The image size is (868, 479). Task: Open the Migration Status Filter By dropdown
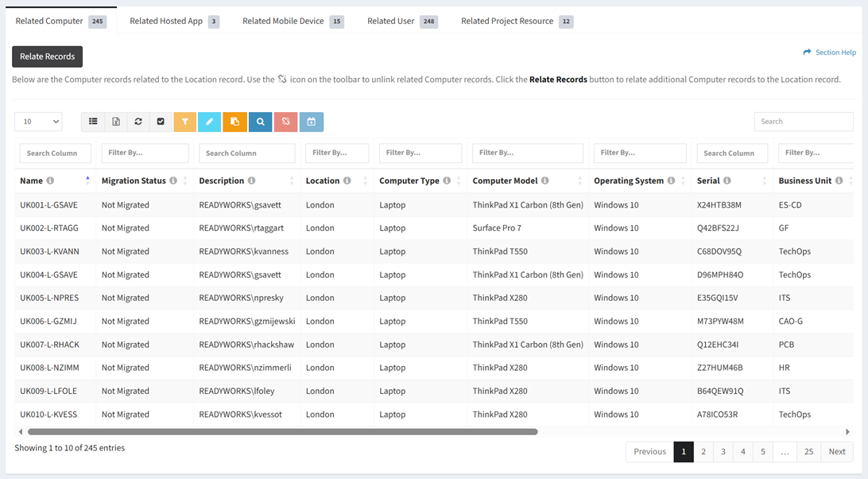click(145, 153)
